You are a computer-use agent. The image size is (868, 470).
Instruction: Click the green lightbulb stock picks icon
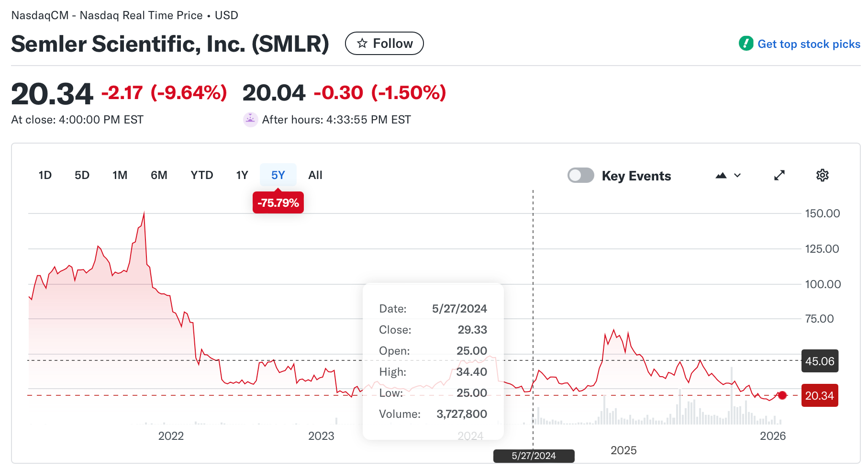(x=746, y=44)
